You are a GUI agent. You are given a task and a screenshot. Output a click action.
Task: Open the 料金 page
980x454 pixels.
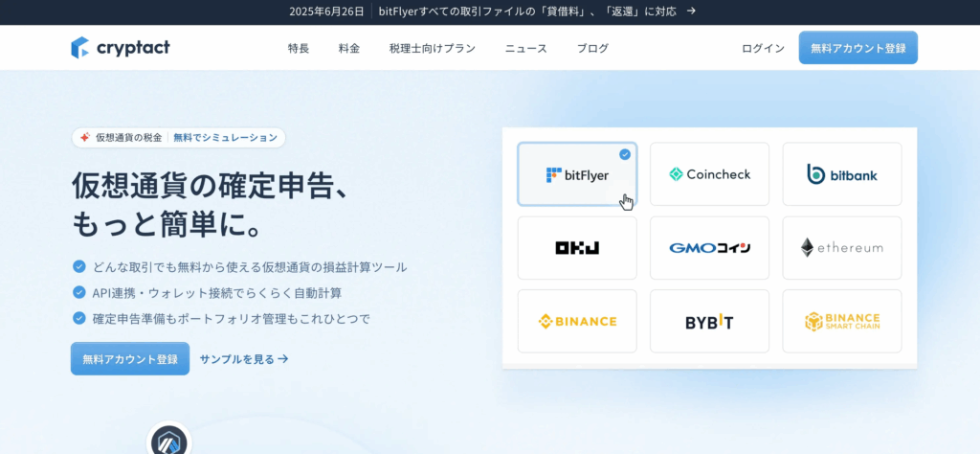tap(348, 48)
